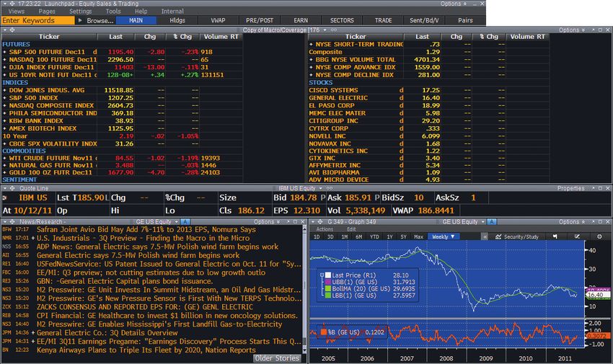The height and width of the screenshot is (364, 613).
Task: Click the move handle of Quote Line panel
Action: tap(12, 188)
